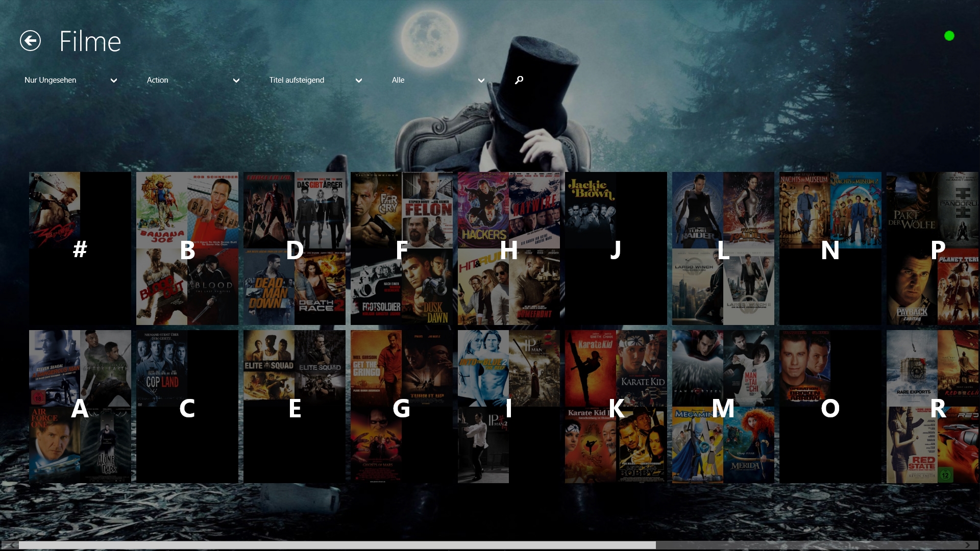Click the back arrow icon

(x=30, y=41)
